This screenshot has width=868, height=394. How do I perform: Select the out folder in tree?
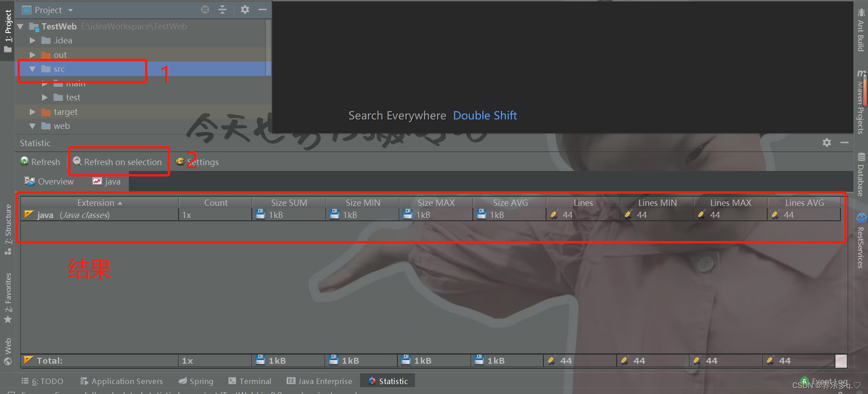tap(54, 55)
